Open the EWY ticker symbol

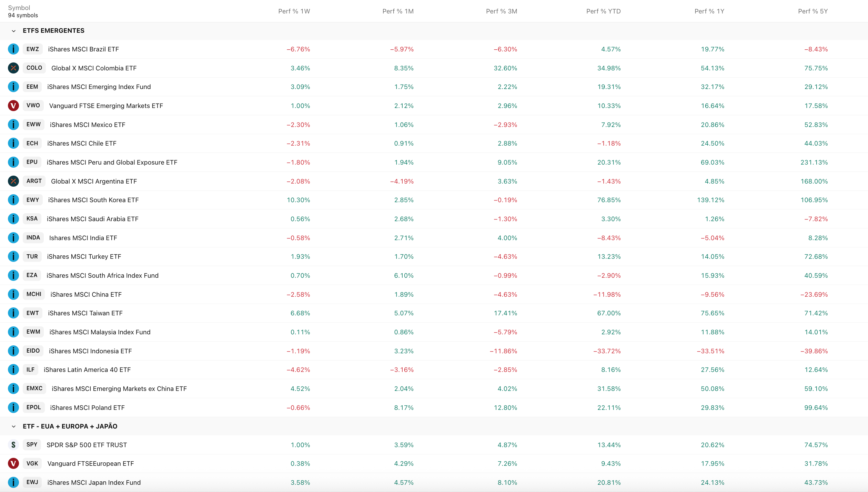[33, 200]
